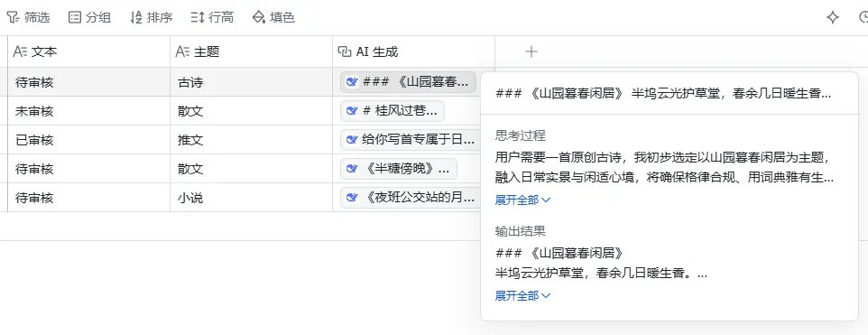Select the 古诗 cell
Screen dimensions: 868x335
(x=252, y=82)
